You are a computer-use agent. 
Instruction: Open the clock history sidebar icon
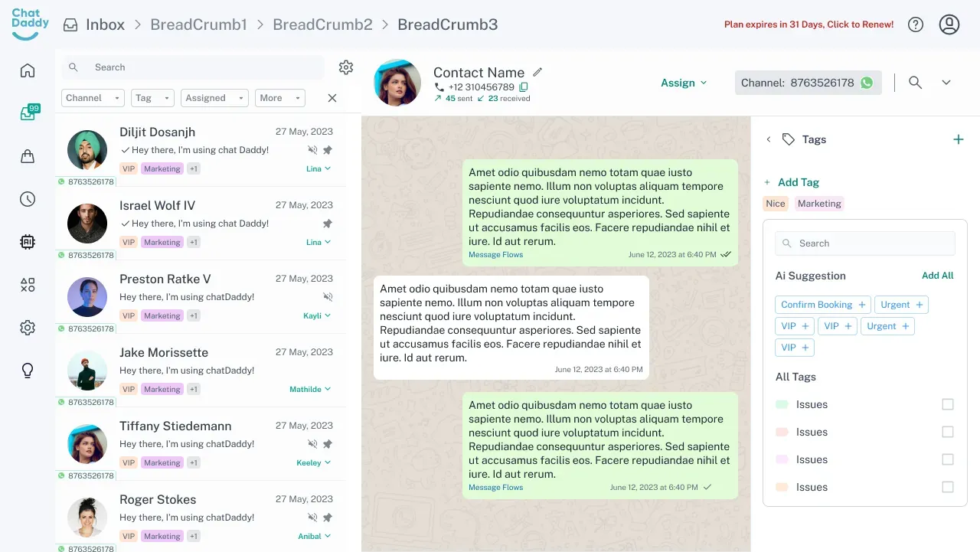tap(28, 199)
